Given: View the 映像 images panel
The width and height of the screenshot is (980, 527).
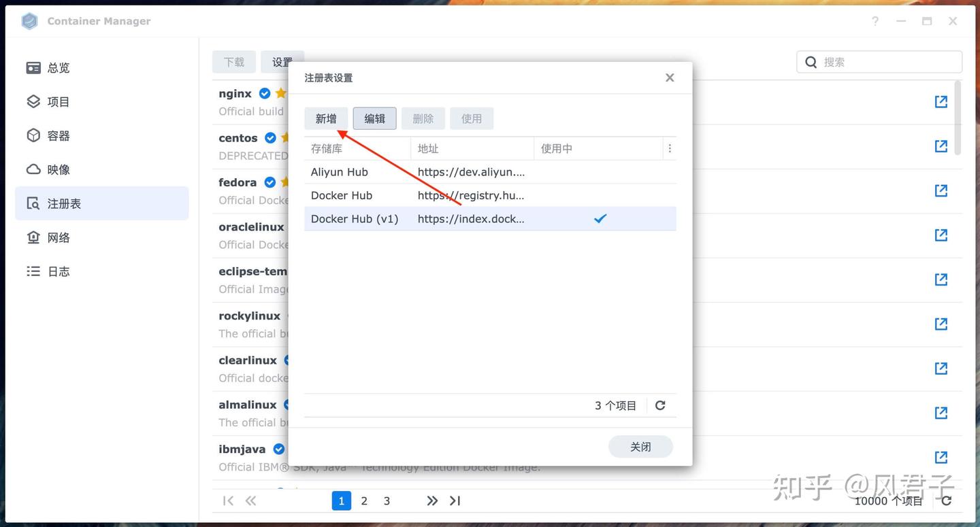Looking at the screenshot, I should [58, 169].
